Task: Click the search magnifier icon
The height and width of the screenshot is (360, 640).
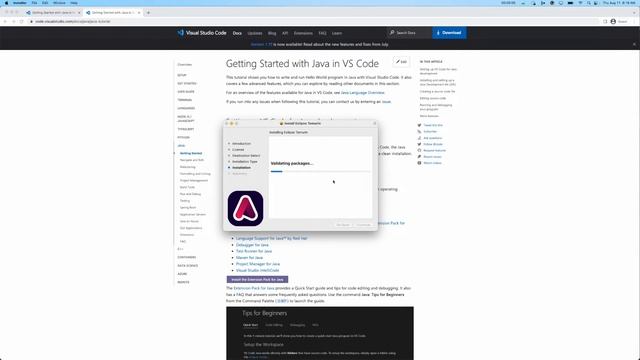Action: point(392,33)
